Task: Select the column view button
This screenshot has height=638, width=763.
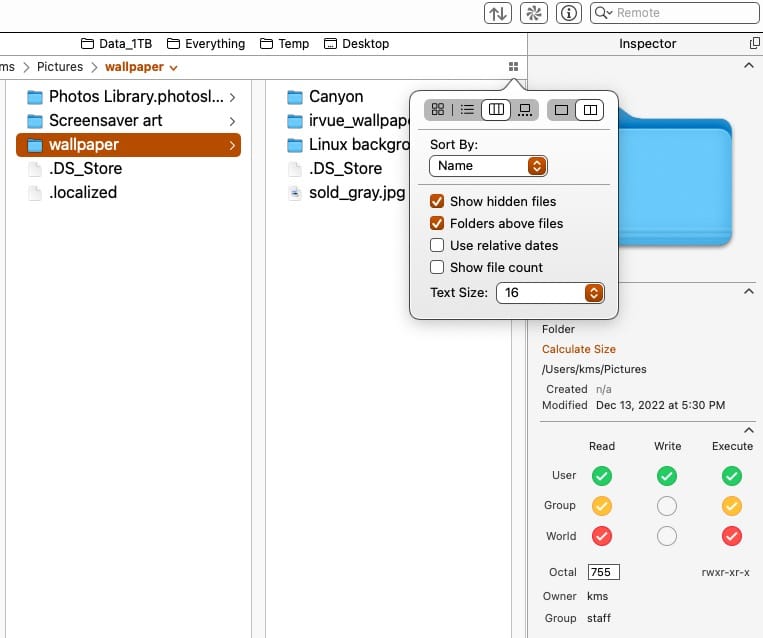Action: [496, 110]
